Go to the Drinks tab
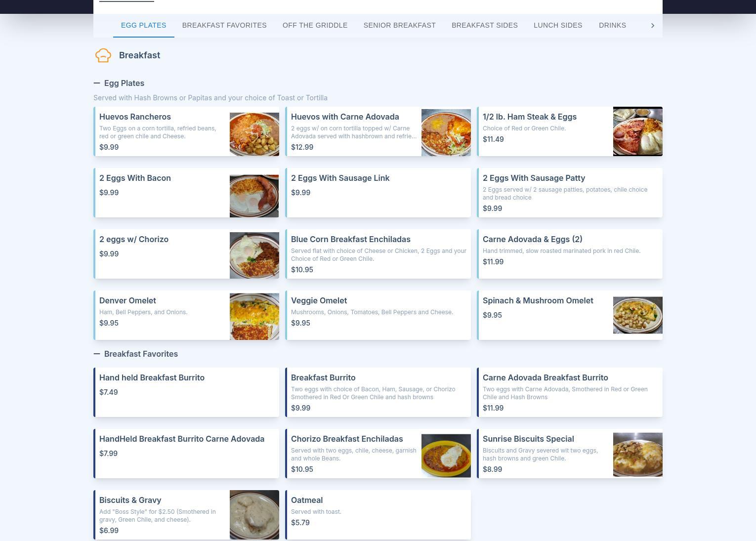 tap(612, 25)
